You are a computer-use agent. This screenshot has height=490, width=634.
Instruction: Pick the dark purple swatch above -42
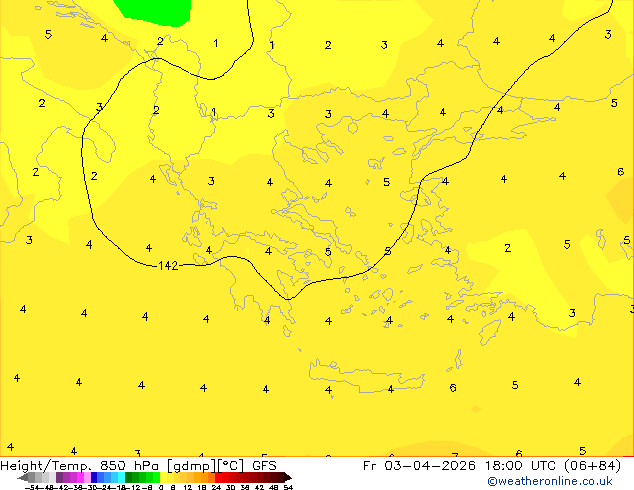(59, 477)
